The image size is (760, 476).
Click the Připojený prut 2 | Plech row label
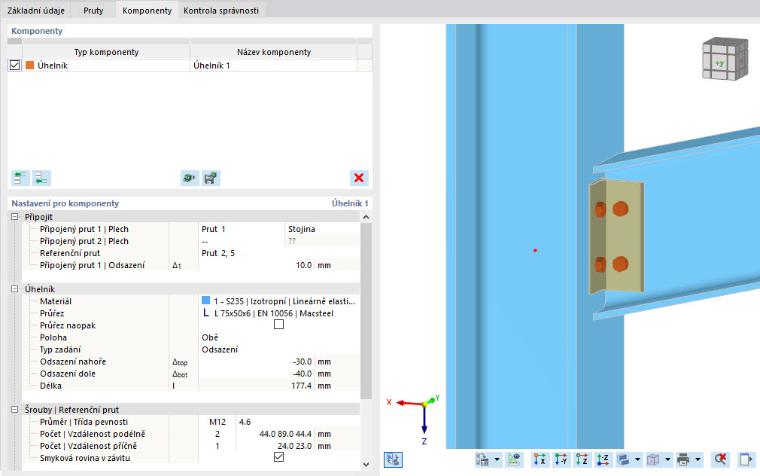pyautogui.click(x=84, y=241)
